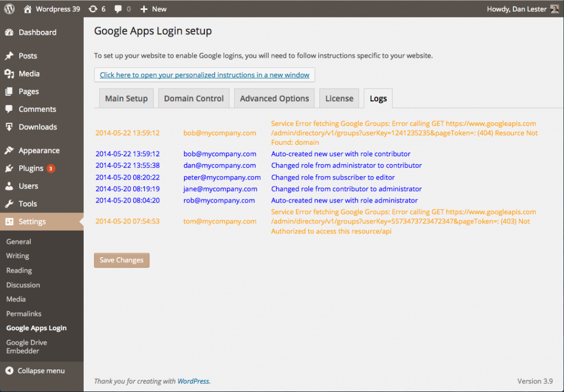The height and width of the screenshot is (392, 564).
Task: Open the comments bubble icon in admin bar
Action: coord(118,9)
